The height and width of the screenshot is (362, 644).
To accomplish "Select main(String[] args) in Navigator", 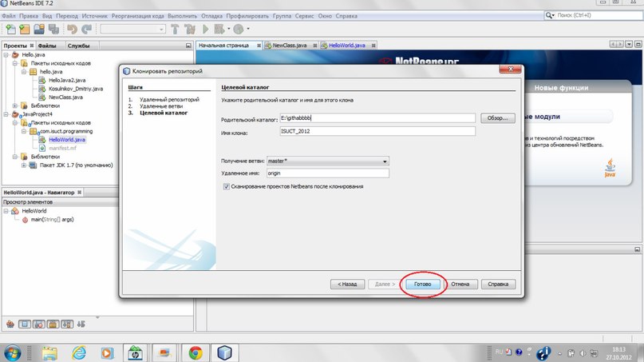I will 52,219.
